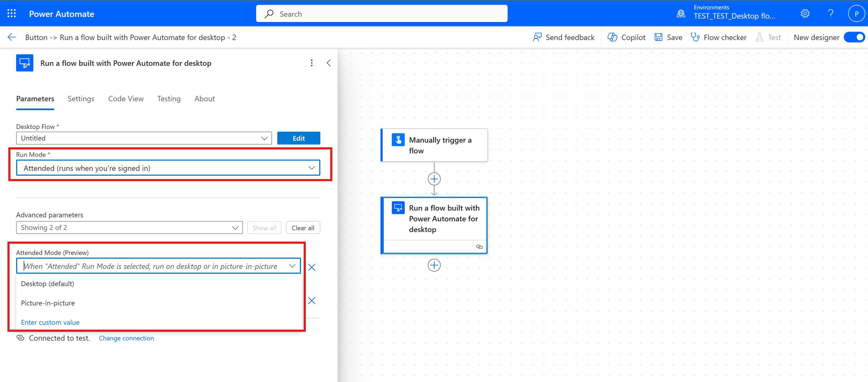The image size is (868, 382).
Task: Click the Send feedback icon
Action: click(536, 37)
